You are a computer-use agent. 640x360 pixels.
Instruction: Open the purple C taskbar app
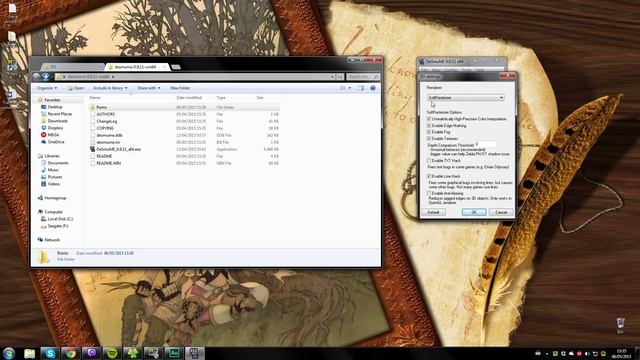(91, 353)
